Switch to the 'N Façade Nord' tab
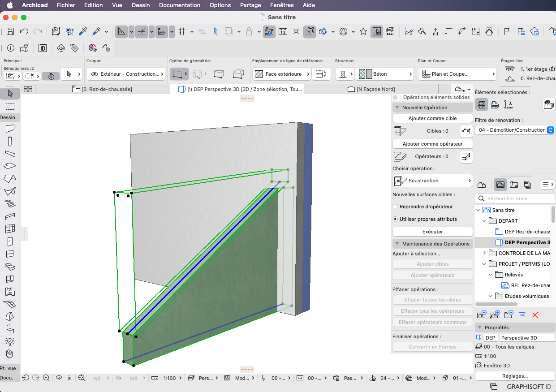 click(x=371, y=89)
